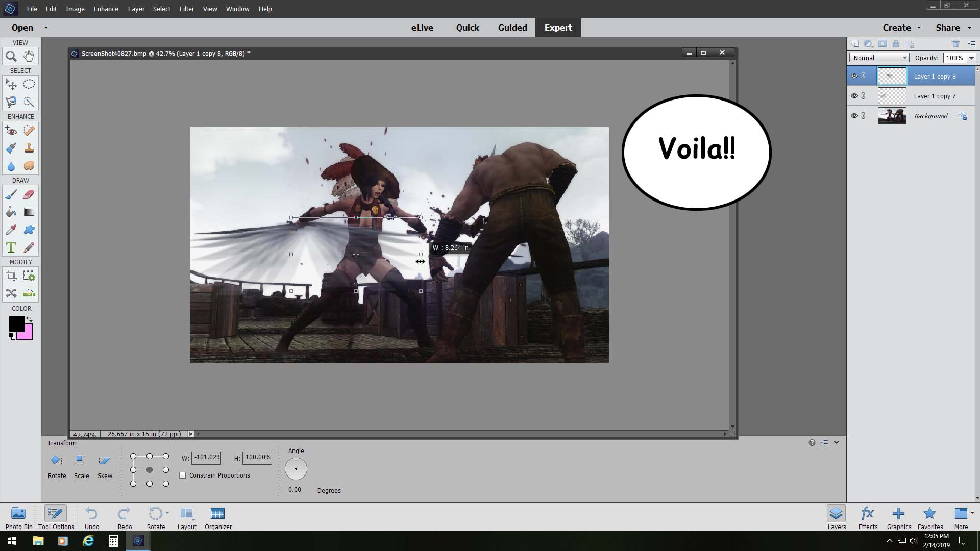The width and height of the screenshot is (980, 551).
Task: Toggle link icon on Background layer
Action: point(863,115)
